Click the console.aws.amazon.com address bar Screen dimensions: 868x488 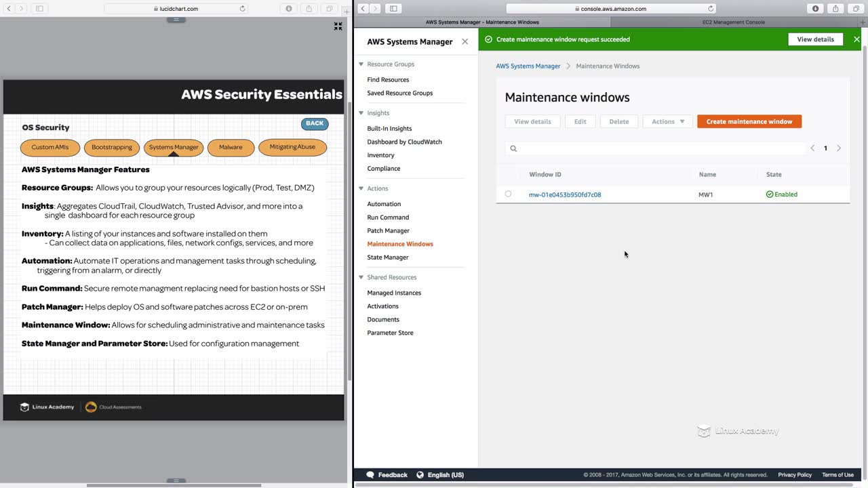(611, 9)
